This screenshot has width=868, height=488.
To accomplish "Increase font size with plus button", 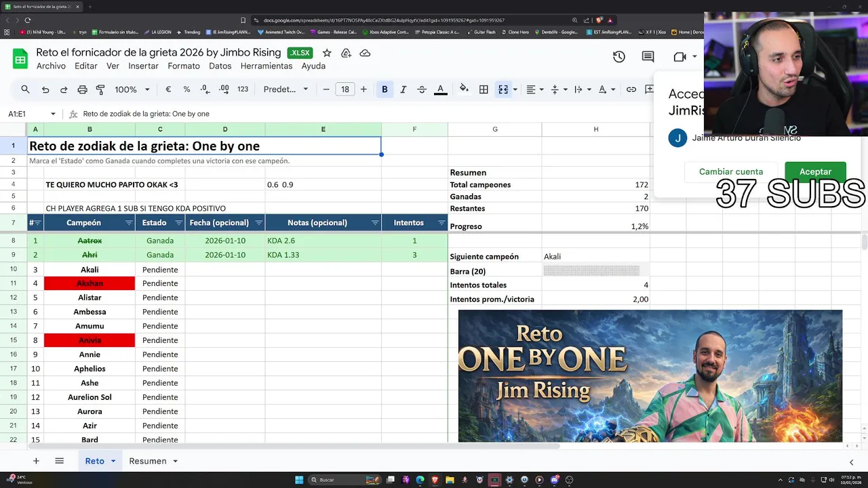I will (363, 89).
